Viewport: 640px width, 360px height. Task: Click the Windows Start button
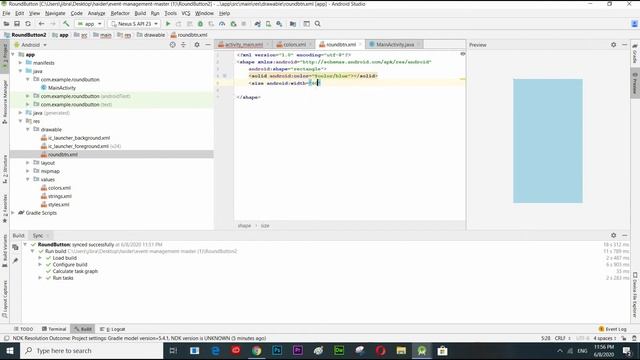(10, 351)
